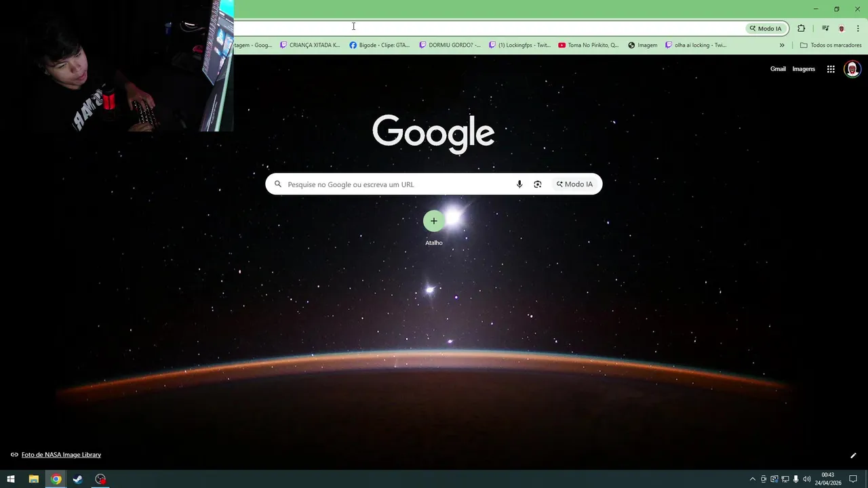Image resolution: width=868 pixels, height=488 pixels.
Task: Open Google Lens image search icon
Action: point(538,184)
